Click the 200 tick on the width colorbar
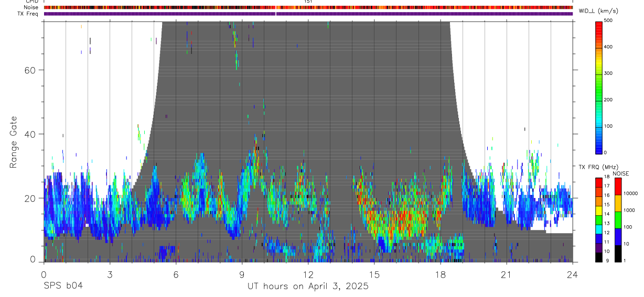 (x=608, y=100)
